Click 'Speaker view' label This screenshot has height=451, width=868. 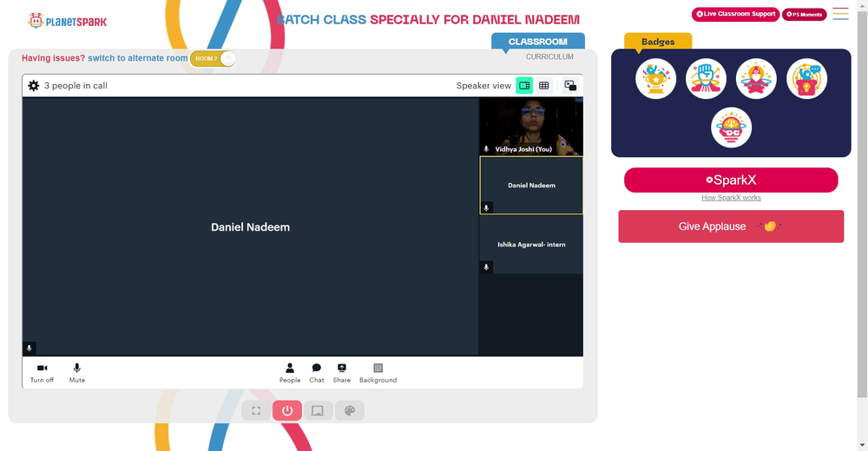pos(483,86)
